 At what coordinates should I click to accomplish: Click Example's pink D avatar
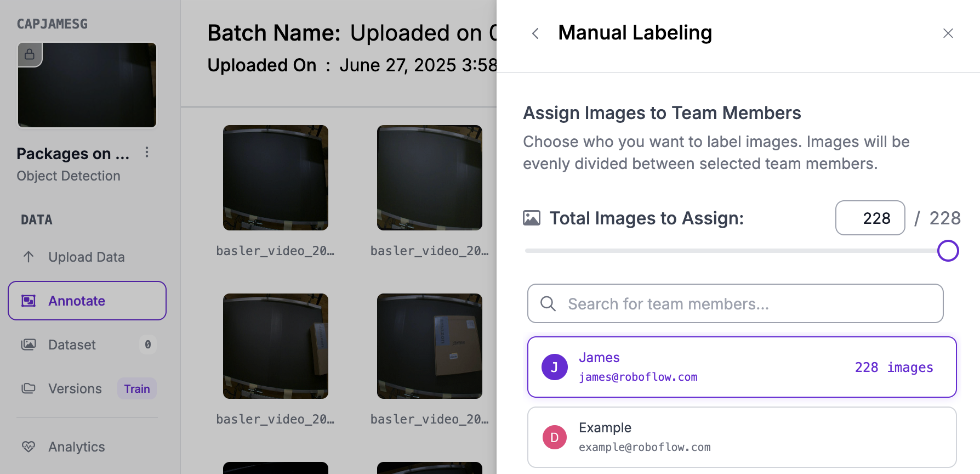tap(554, 437)
